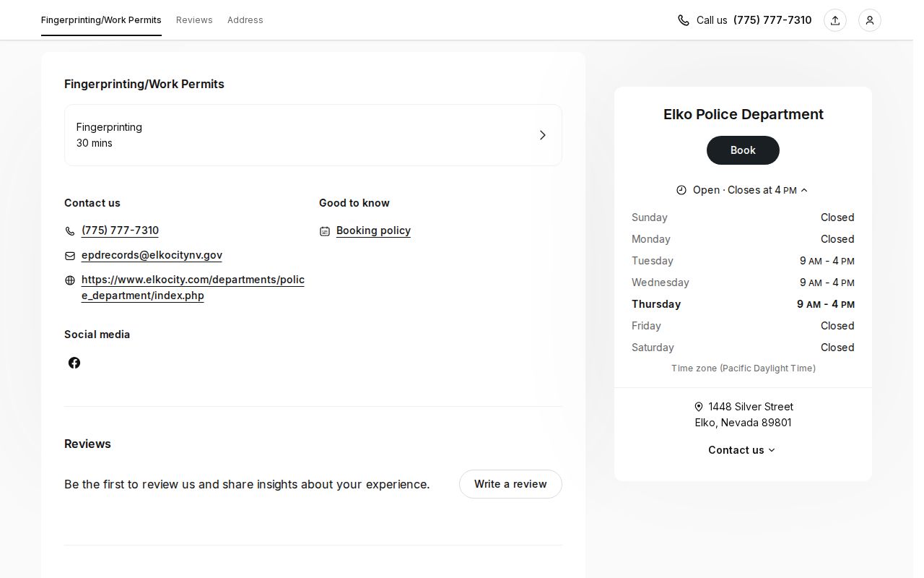The width and height of the screenshot is (924, 578).
Task: Switch to Fingerprinting/Work Permits tab
Action: [x=101, y=20]
